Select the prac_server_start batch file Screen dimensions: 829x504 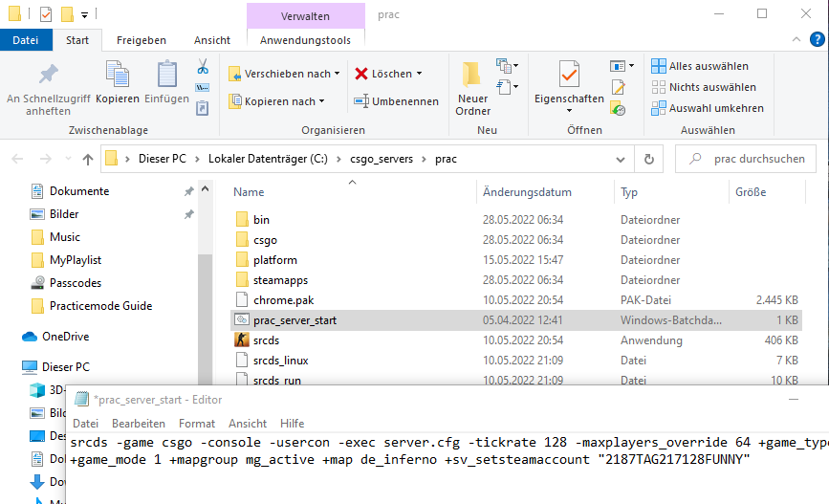tap(516, 320)
